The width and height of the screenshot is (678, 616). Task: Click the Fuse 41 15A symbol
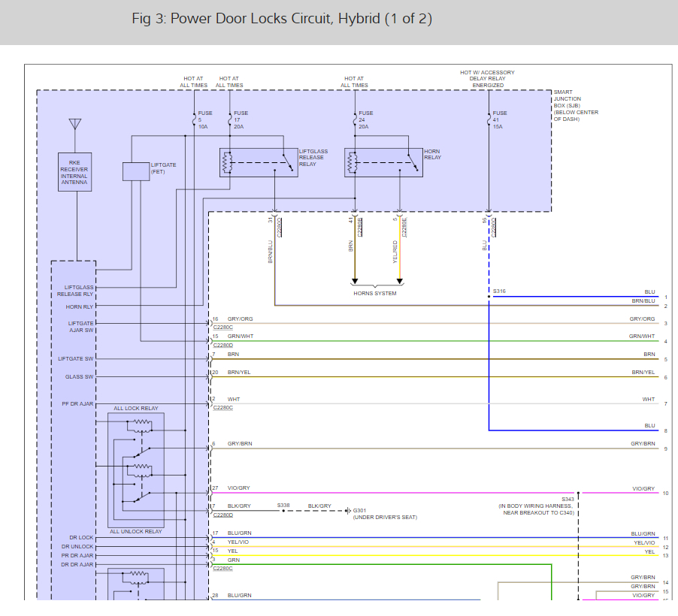(489, 119)
